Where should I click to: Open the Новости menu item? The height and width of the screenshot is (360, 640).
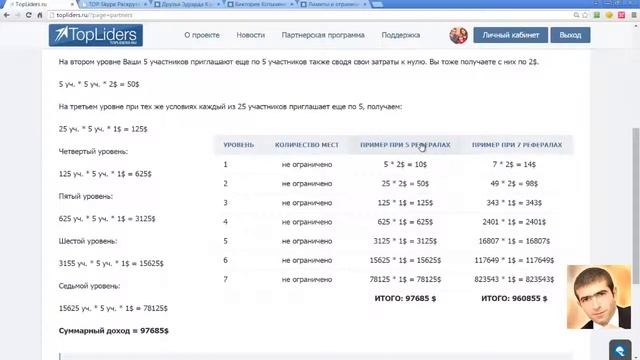tap(251, 35)
